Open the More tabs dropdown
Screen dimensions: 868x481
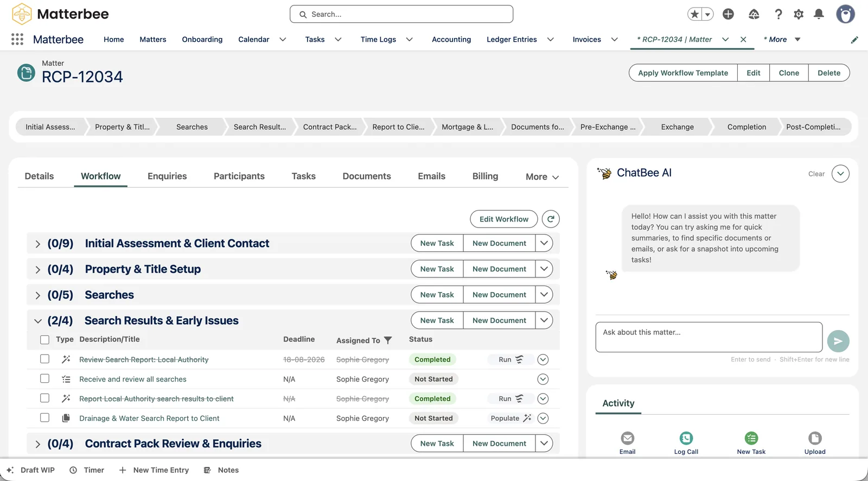click(x=542, y=176)
